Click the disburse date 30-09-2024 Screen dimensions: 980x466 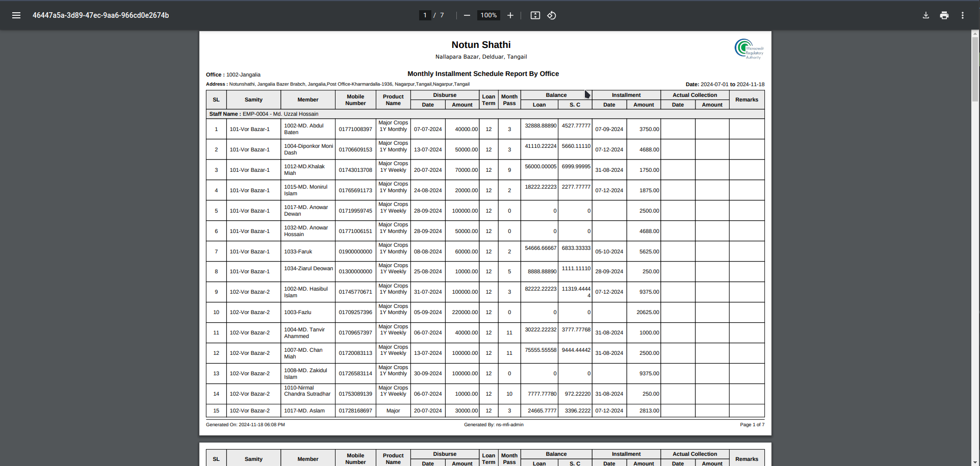pos(428,373)
